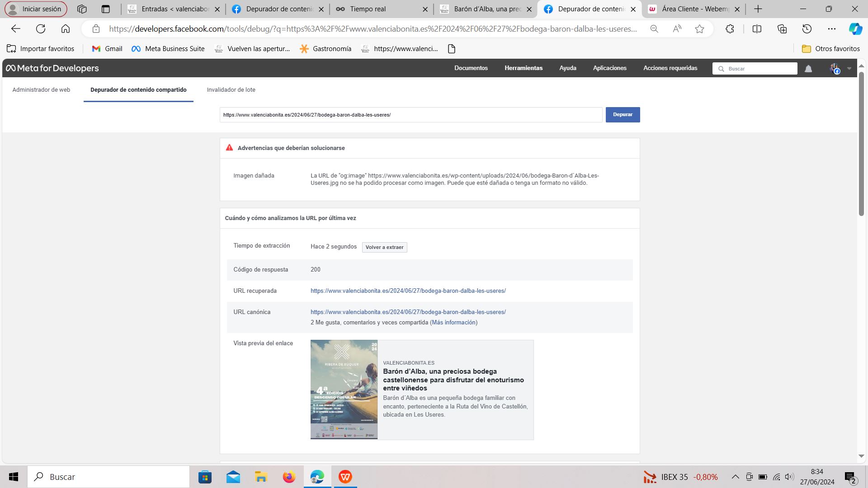
Task: Add this page to favorites with the star
Action: 700,29
